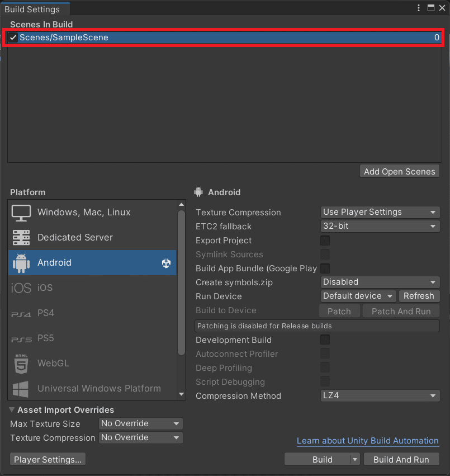Click the PS5 logo icon
Image resolution: width=450 pixels, height=476 pixels.
click(21, 339)
